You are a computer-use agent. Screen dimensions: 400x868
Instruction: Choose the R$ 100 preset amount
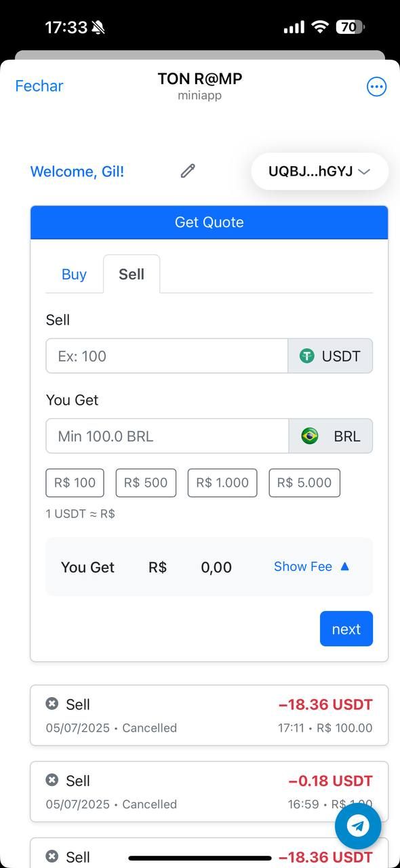coord(75,483)
